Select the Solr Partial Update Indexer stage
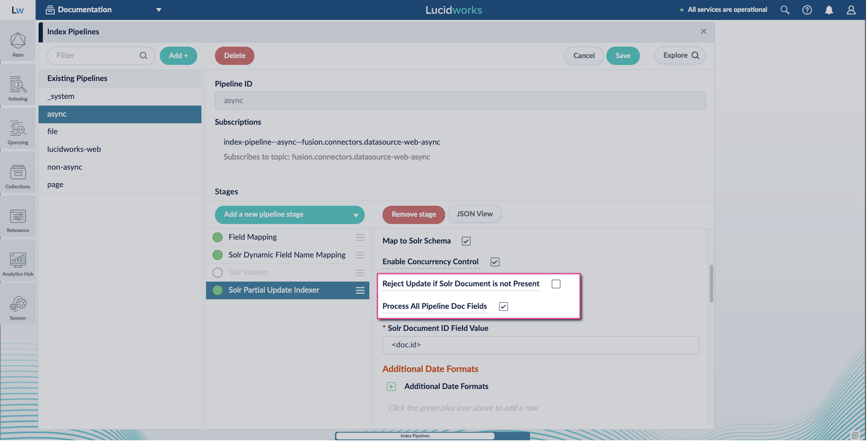Image resolution: width=868 pixels, height=442 pixels. [287, 290]
